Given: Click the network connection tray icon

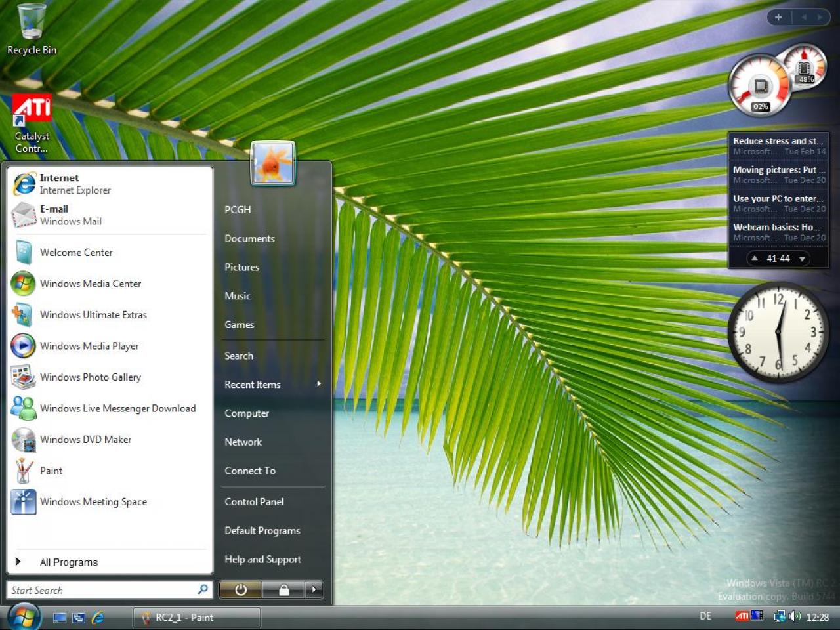Looking at the screenshot, I should tap(780, 616).
